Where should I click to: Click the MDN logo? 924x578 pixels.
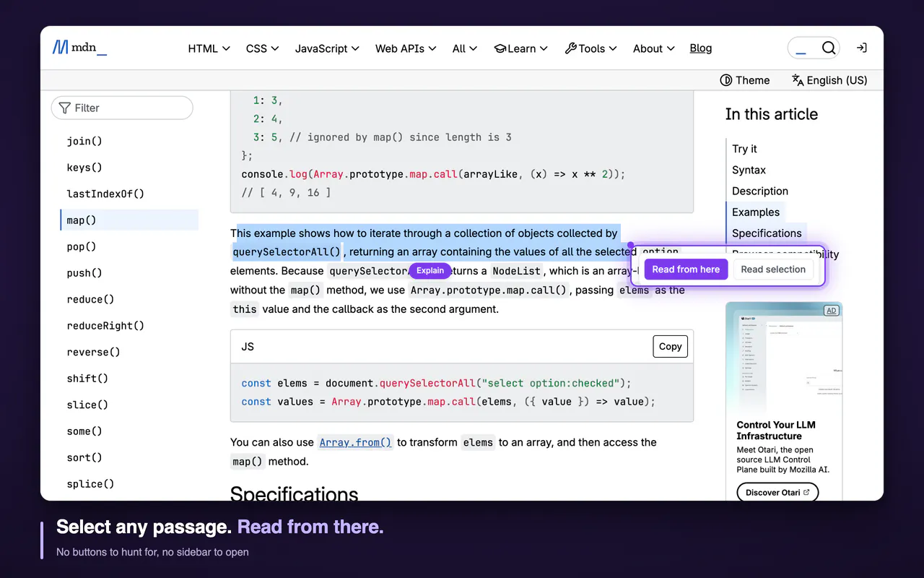(x=79, y=48)
